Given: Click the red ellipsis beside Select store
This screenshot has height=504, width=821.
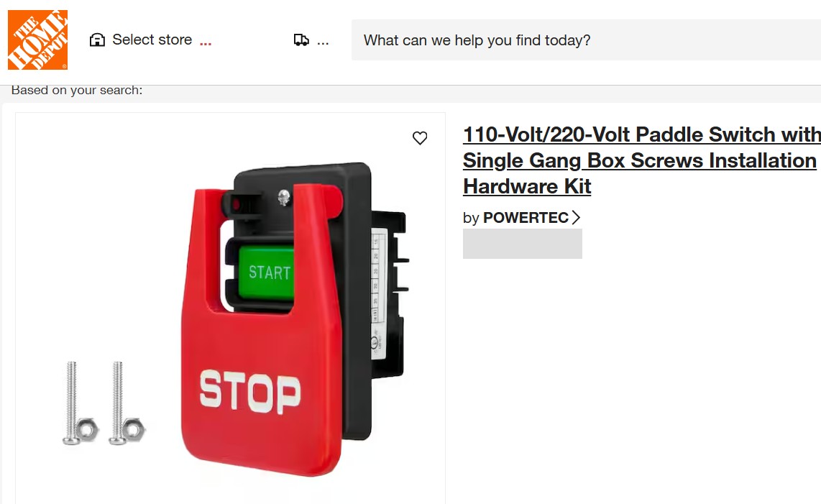Looking at the screenshot, I should click(x=206, y=43).
